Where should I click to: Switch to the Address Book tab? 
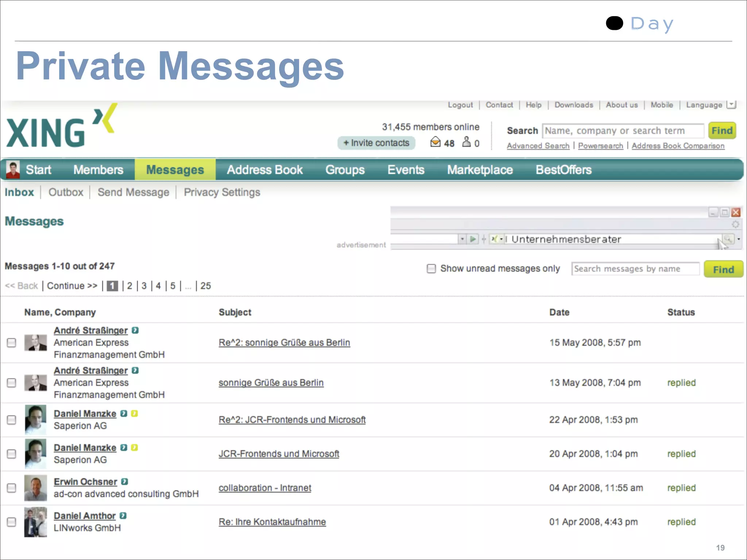(264, 170)
